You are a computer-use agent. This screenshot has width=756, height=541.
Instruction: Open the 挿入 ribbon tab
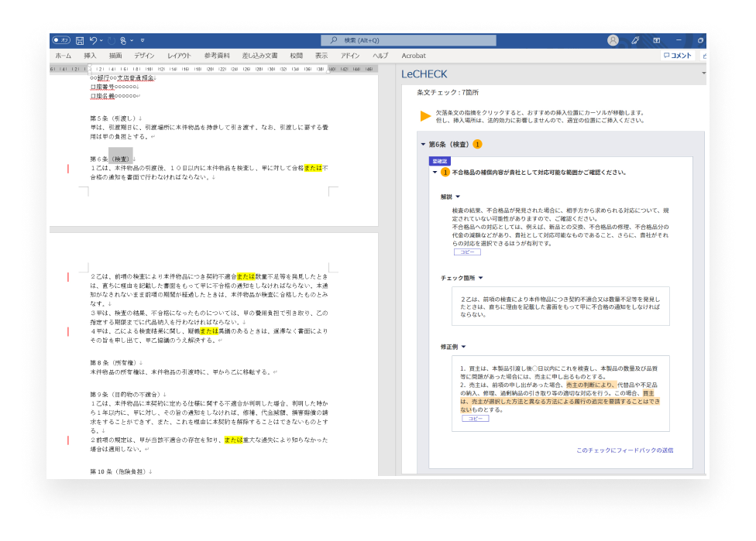[x=90, y=56]
